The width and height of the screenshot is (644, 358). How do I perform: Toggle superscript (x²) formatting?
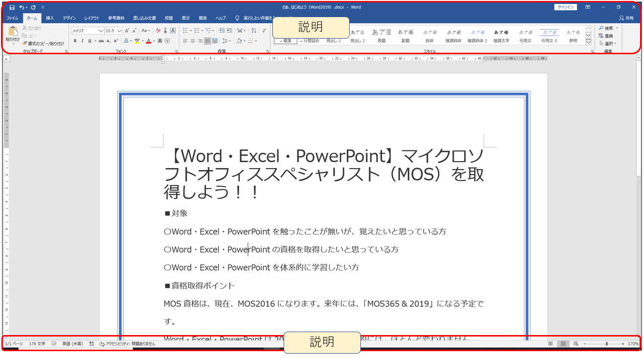click(116, 41)
